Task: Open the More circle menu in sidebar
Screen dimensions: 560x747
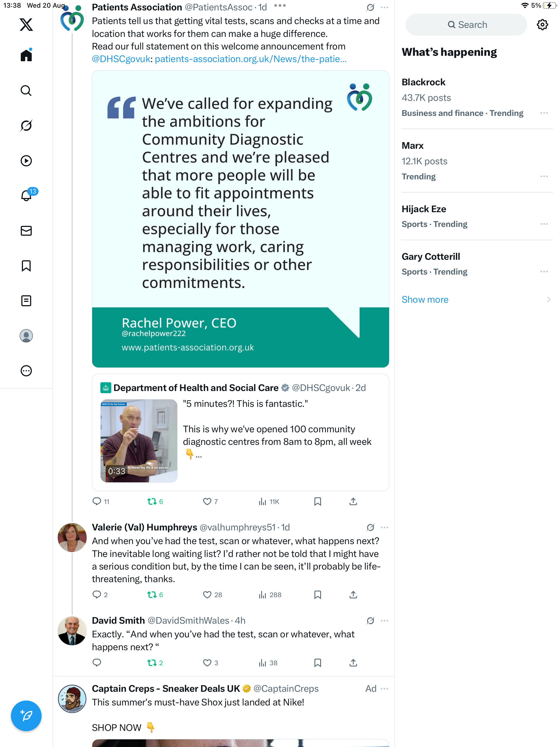Action: pos(26,371)
